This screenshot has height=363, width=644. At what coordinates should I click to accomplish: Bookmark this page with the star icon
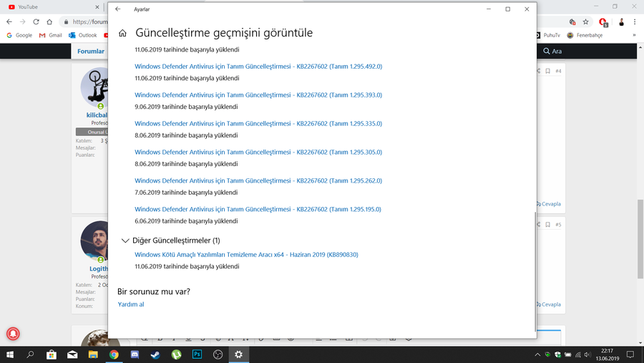tap(585, 21)
